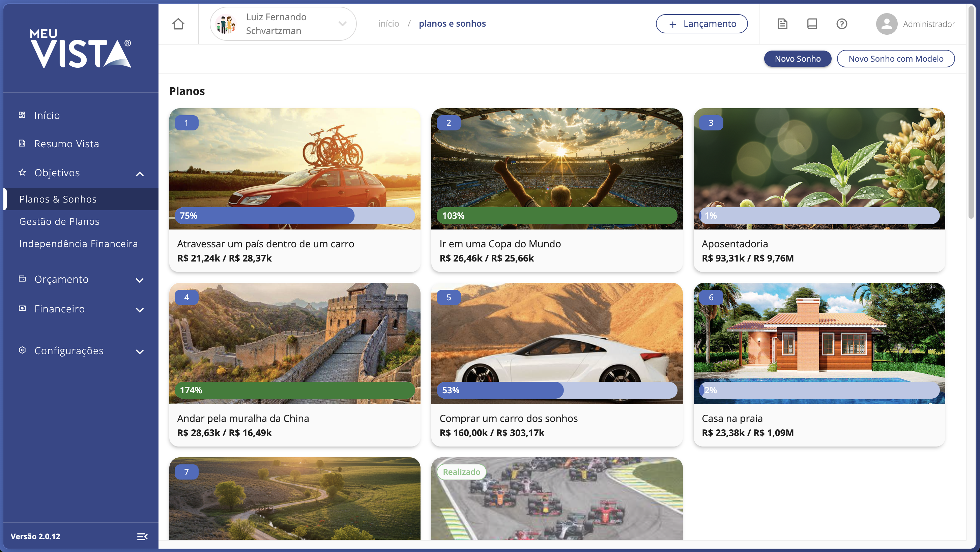
Task: Click the Meu Vista logo
Action: click(x=81, y=48)
